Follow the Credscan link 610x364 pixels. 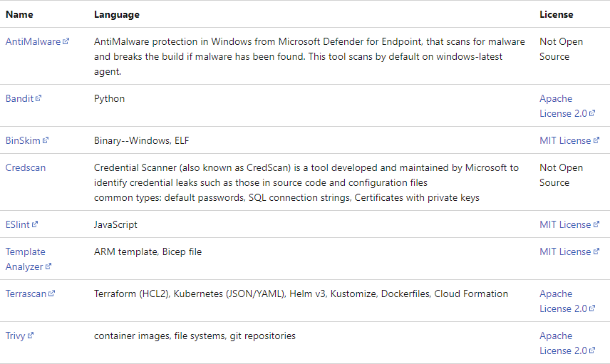point(26,167)
